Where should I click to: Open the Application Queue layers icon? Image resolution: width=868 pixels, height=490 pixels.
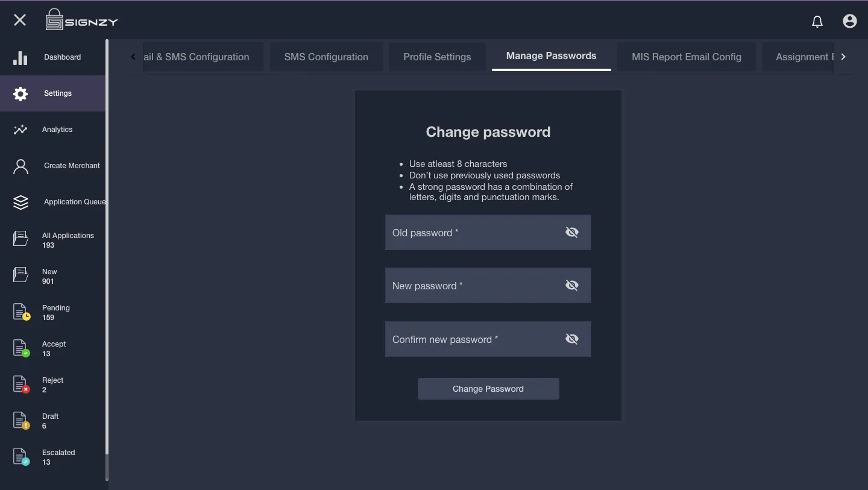[x=20, y=203]
